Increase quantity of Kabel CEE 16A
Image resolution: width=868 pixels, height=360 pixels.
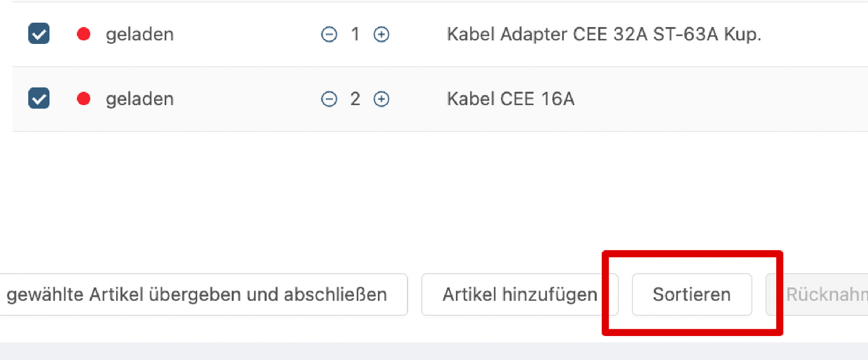(381, 99)
